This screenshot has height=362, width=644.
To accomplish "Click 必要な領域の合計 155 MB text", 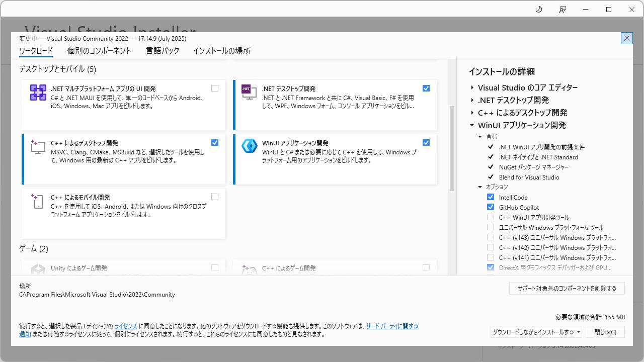I will coord(590,317).
